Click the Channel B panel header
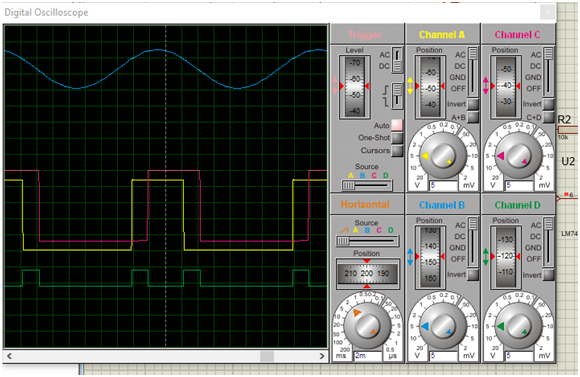The image size is (580, 377). pyautogui.click(x=442, y=205)
